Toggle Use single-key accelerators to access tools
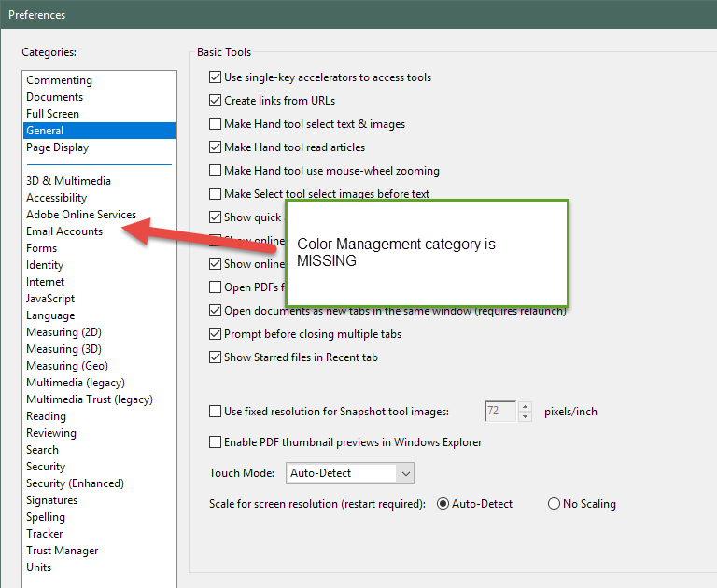Screen dimensions: 717x588 pos(215,77)
